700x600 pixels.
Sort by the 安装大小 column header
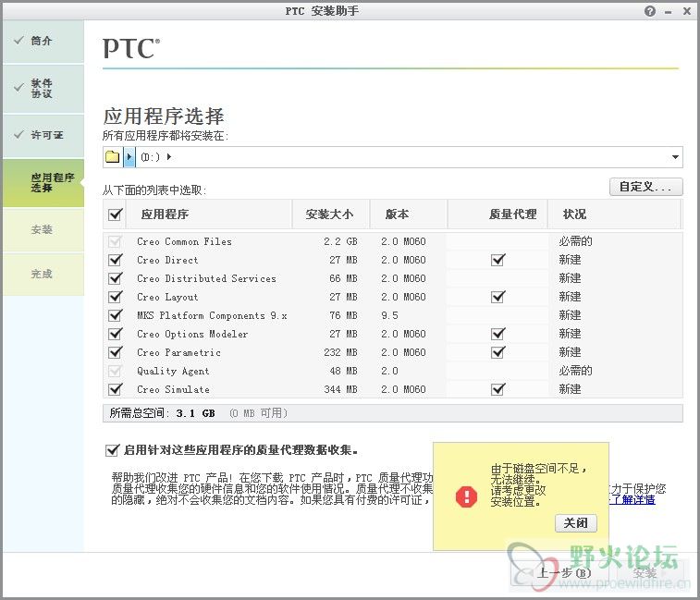click(331, 214)
